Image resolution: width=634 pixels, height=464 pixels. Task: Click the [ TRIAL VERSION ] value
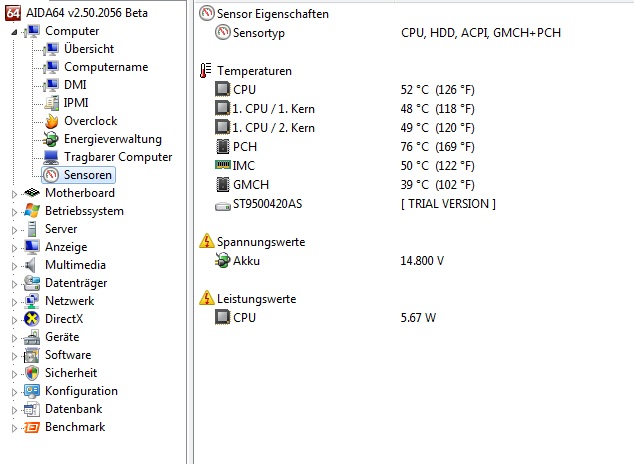[448, 204]
